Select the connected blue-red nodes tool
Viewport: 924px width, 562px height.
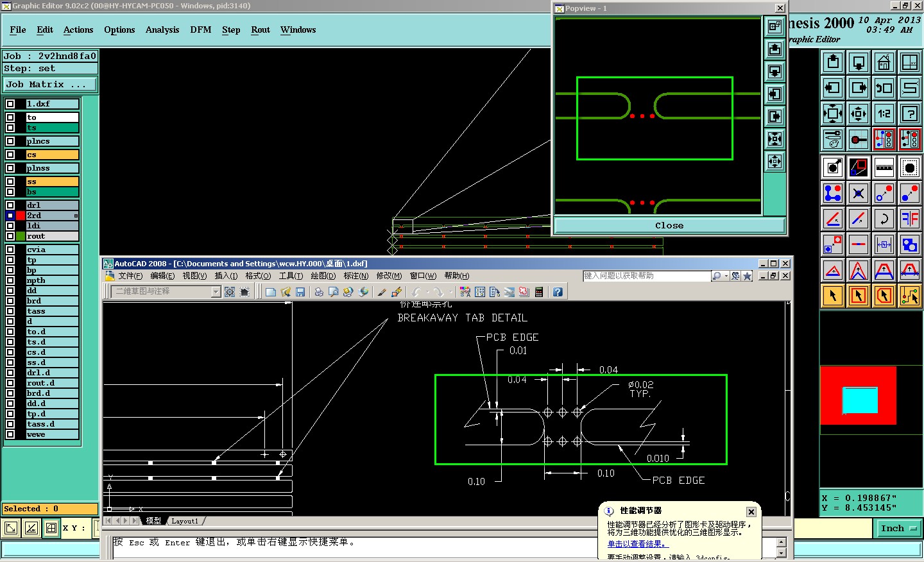tap(833, 193)
